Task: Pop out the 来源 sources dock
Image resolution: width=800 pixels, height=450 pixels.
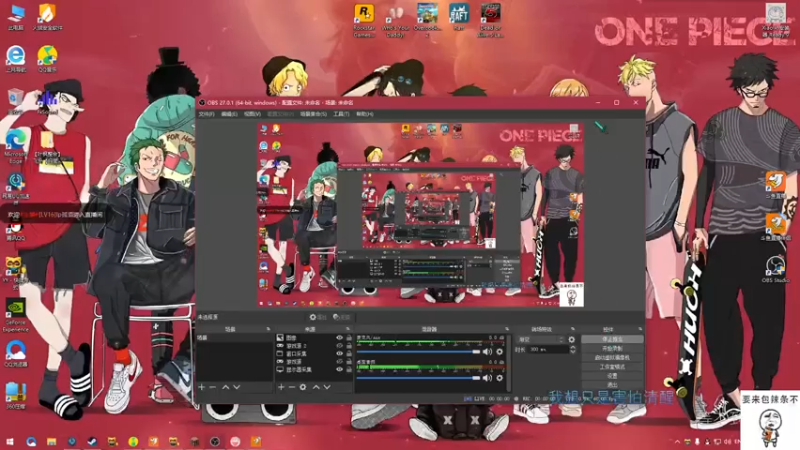Action: coord(348,329)
